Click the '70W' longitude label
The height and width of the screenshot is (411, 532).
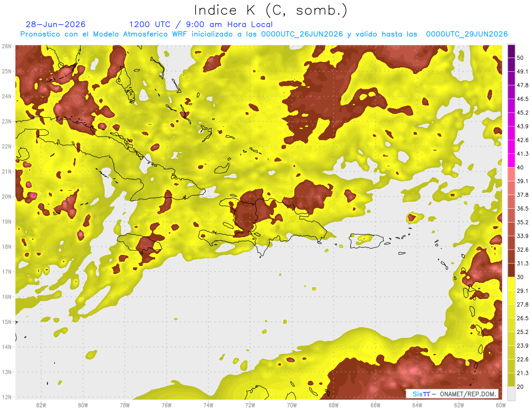click(x=292, y=405)
